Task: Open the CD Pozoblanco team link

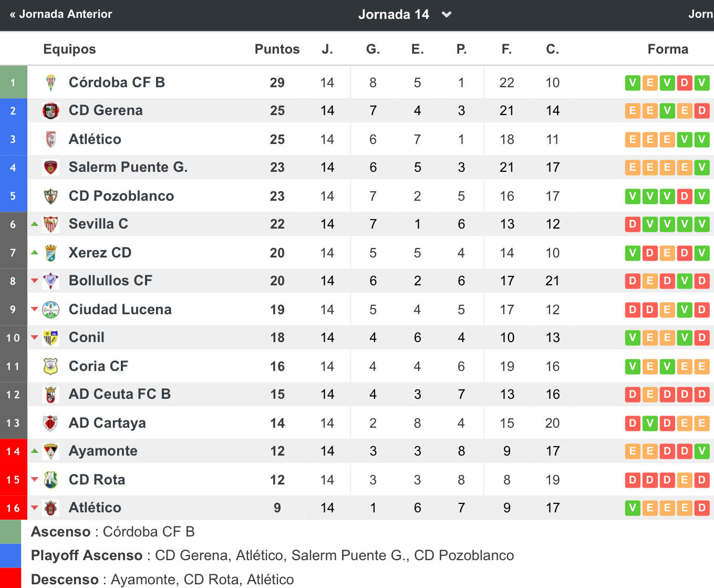Action: pyautogui.click(x=121, y=196)
